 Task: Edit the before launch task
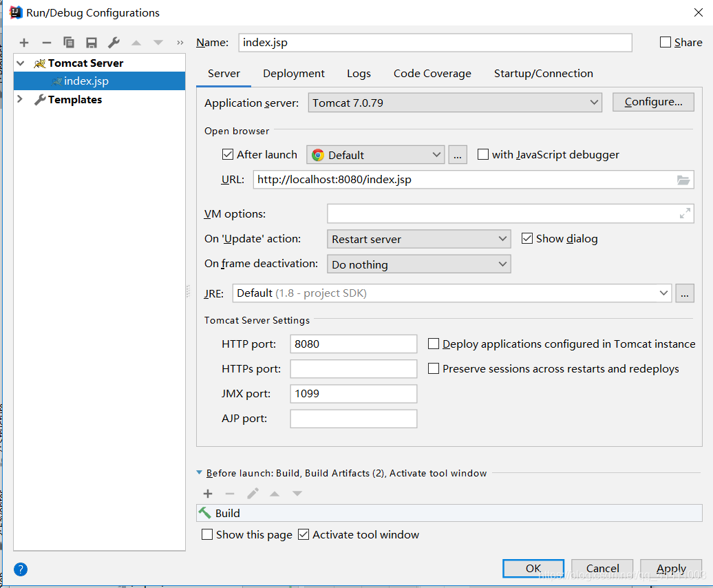[253, 494]
